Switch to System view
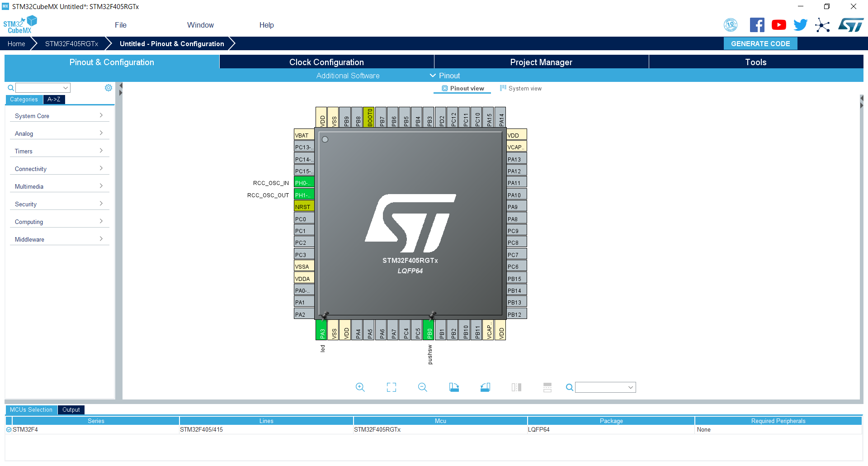Viewport: 868px width, 466px height. pos(520,88)
